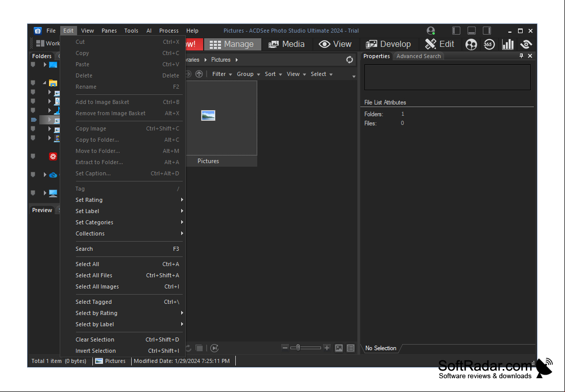This screenshot has height=392, width=565.
Task: Collapse the user folder tree node
Action: click(x=45, y=83)
